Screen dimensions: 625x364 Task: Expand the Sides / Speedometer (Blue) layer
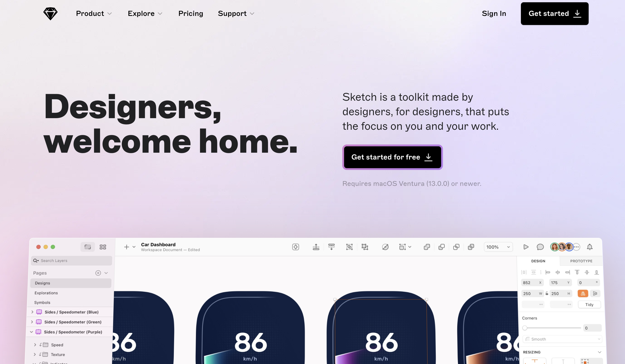(x=32, y=312)
